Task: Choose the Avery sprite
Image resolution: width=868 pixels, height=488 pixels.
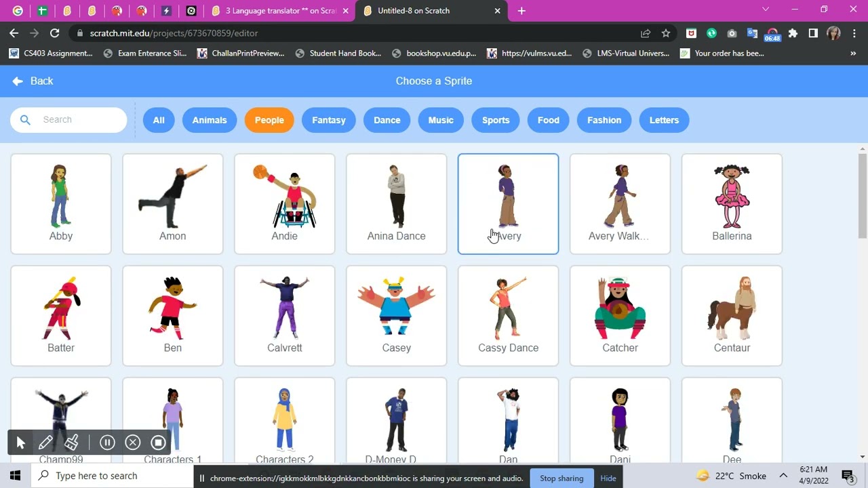Action: [x=509, y=204]
